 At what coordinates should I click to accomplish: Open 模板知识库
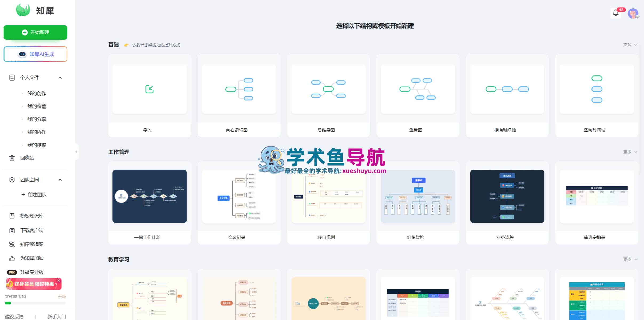(32, 216)
